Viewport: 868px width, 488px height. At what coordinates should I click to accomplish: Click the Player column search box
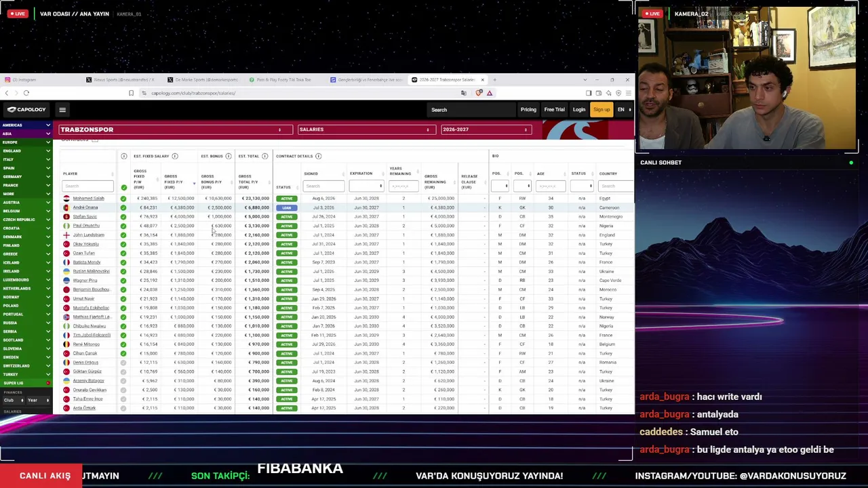point(87,186)
